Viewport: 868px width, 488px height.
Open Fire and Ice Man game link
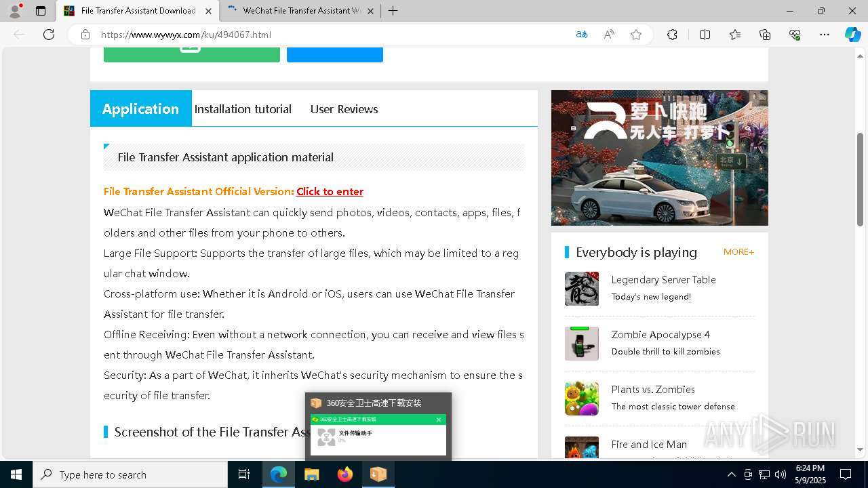point(649,444)
